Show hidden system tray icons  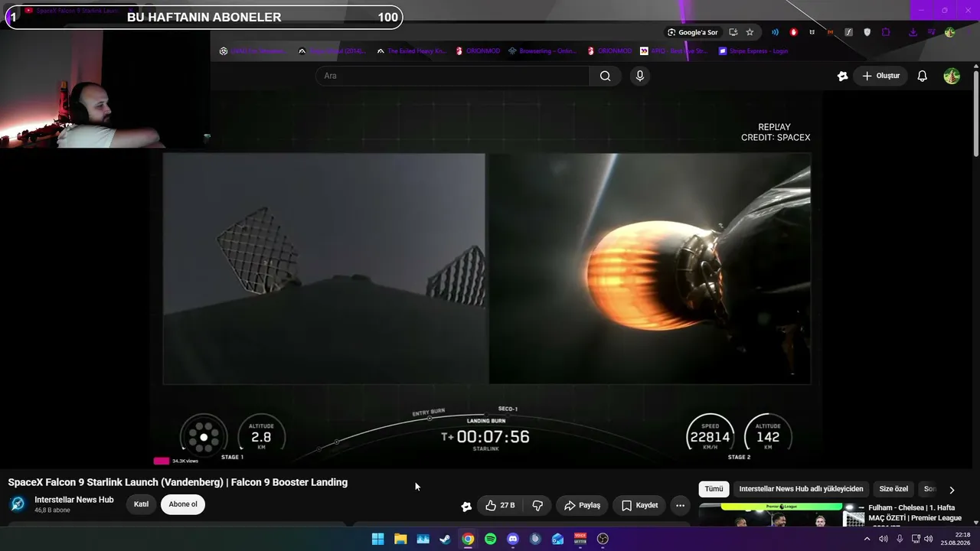pos(867,539)
